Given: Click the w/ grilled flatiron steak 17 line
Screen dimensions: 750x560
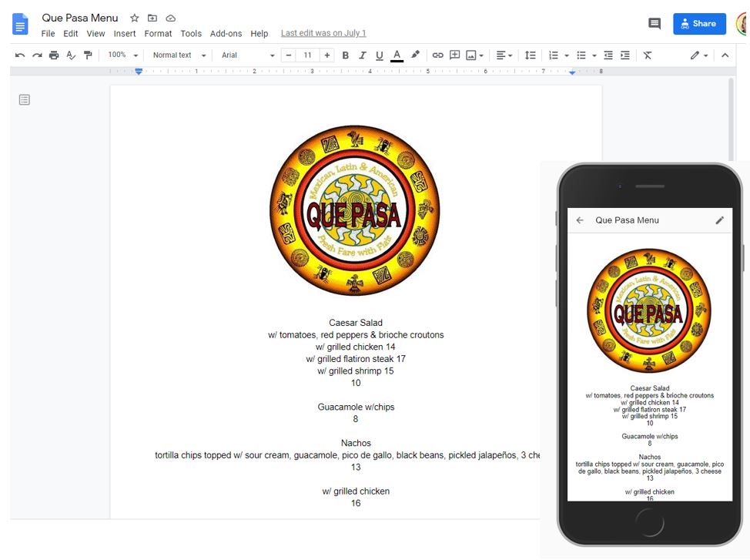Looking at the screenshot, I should (x=356, y=358).
